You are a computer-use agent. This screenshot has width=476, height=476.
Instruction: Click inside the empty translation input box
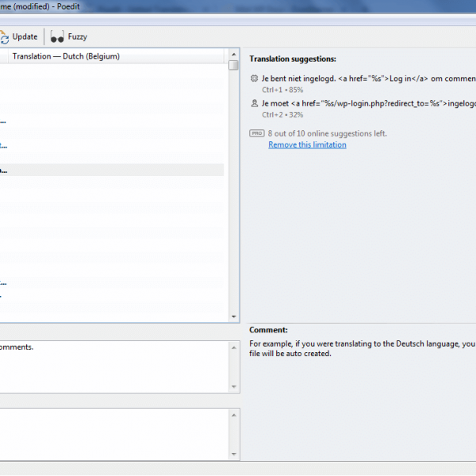tap(111, 433)
